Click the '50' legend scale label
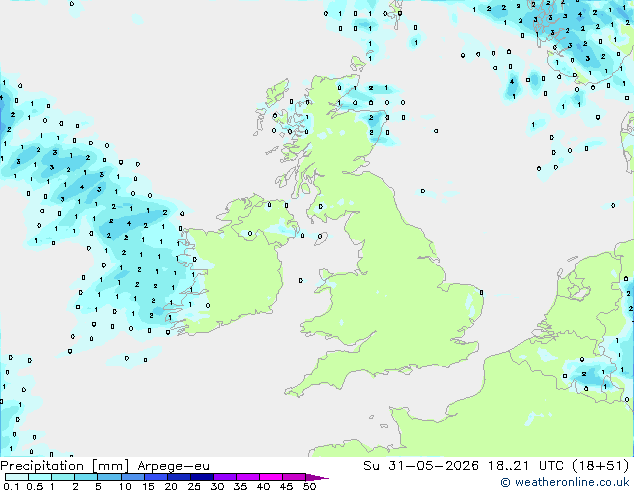 [309, 486]
